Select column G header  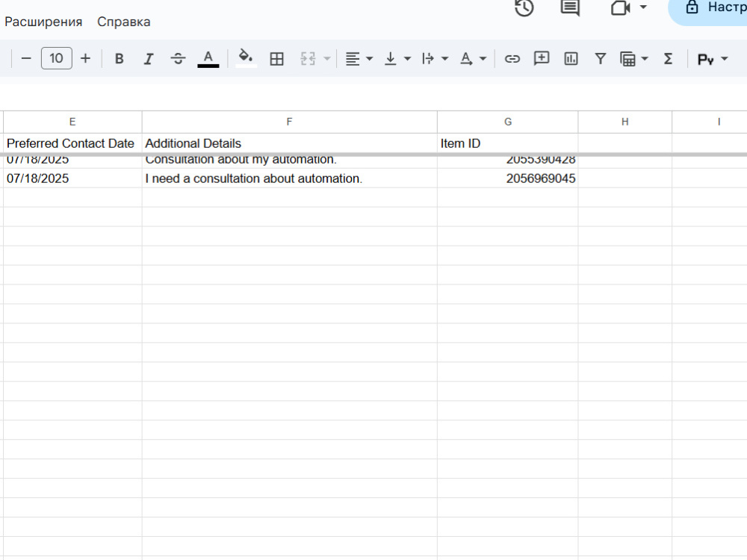coord(508,122)
